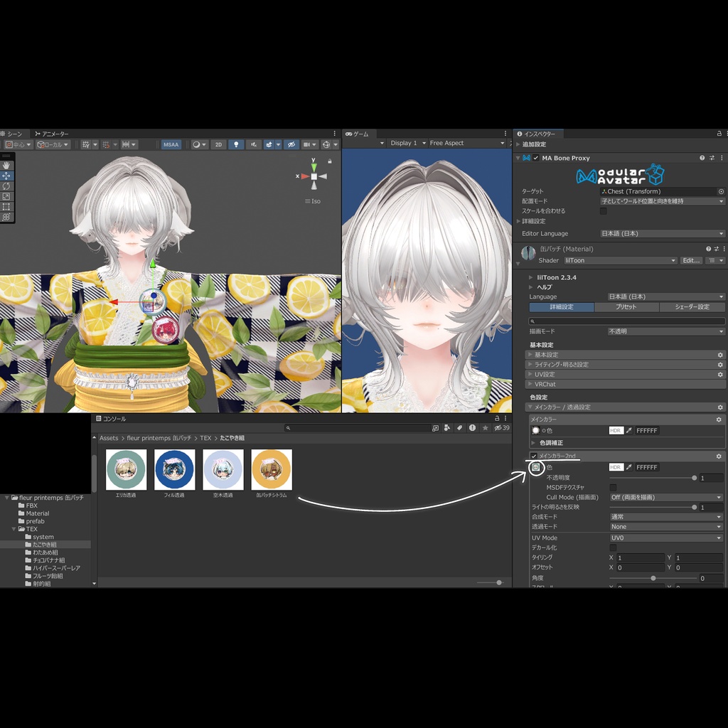The width and height of the screenshot is (728, 728).
Task: Open MA Bone Proxy preset sliders icon
Action: (712, 158)
